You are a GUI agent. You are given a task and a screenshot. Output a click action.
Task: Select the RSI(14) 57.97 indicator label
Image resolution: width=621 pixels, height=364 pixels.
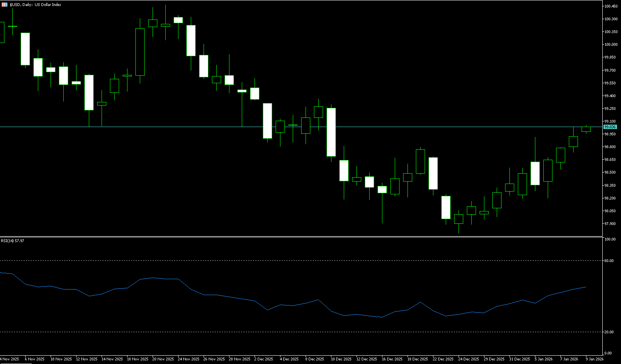12,241
